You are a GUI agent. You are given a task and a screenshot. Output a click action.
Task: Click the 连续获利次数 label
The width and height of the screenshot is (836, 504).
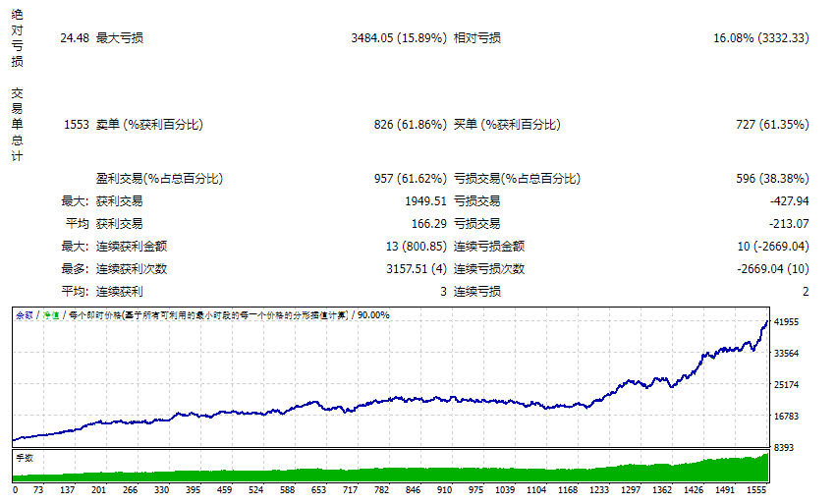point(132,269)
